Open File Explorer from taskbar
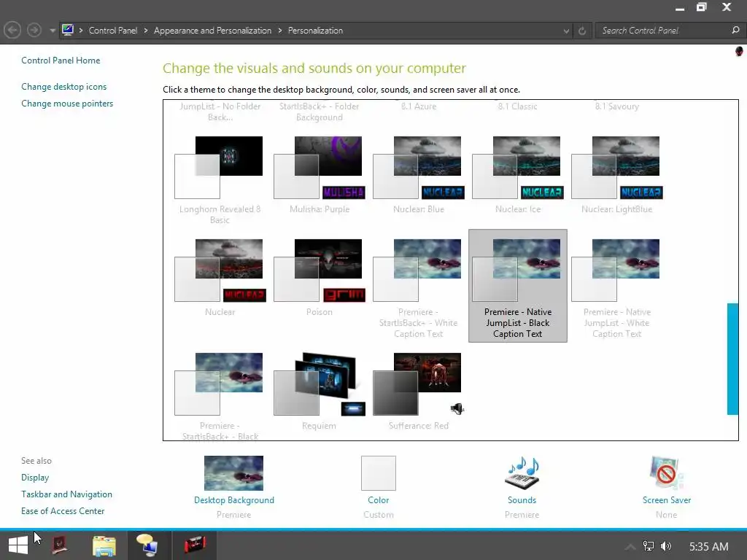This screenshot has height=560, width=747. point(104,545)
